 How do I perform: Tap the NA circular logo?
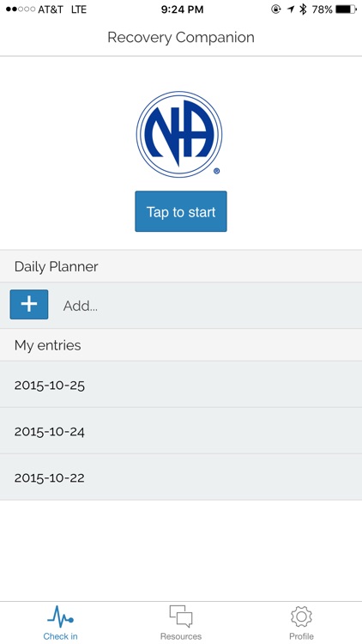[179, 134]
